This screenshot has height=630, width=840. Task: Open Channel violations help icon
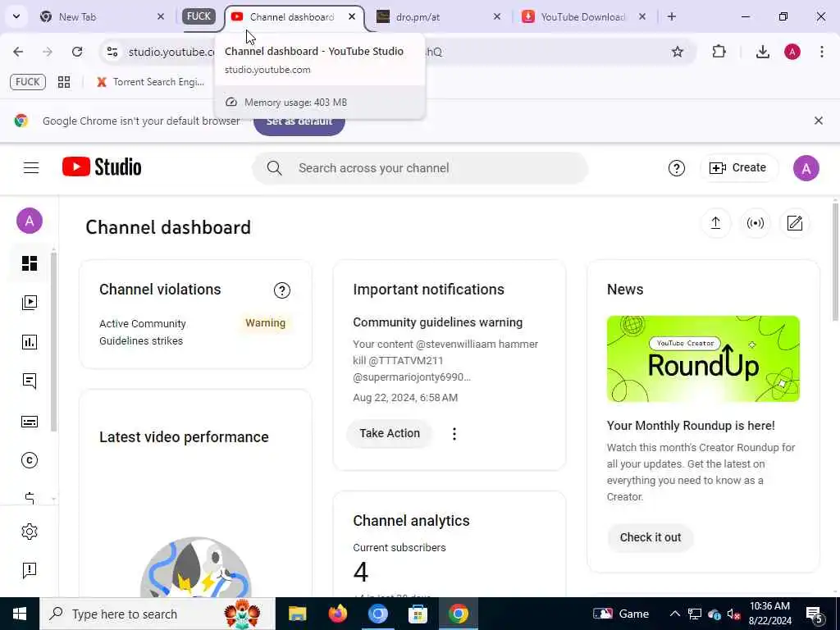point(282,290)
